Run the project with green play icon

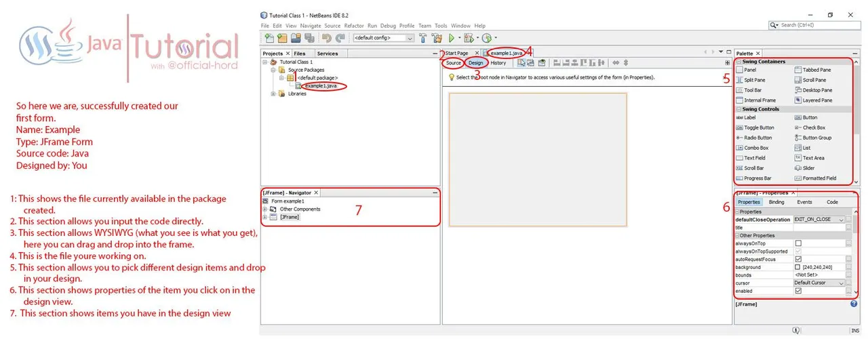(451, 38)
